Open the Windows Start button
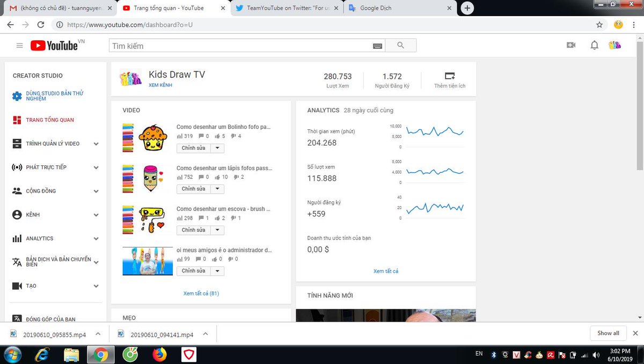Image resolution: width=644 pixels, height=364 pixels. (x=12, y=354)
